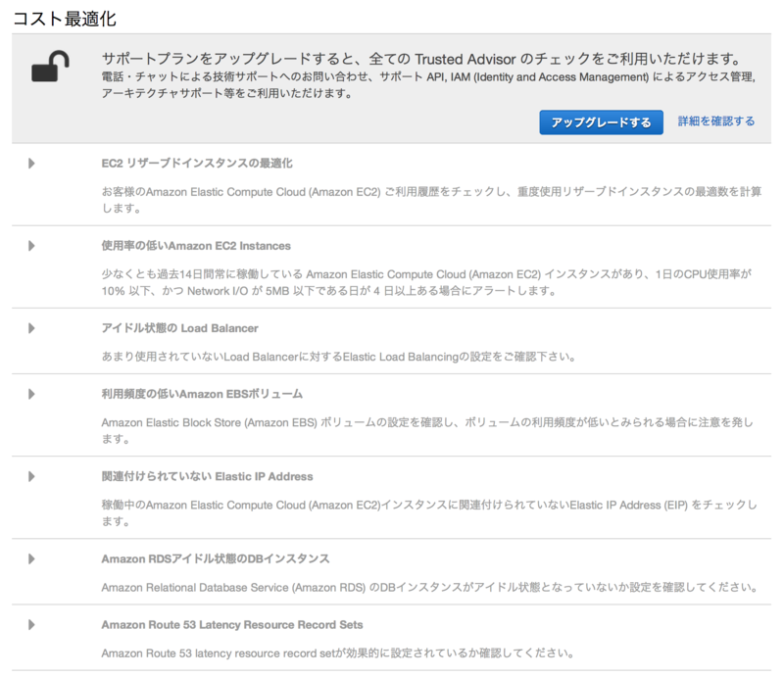This screenshot has width=784, height=677.
Task: Select the Amazon RDSアイドル状態のDBインスタンス title
Action: coord(216,559)
